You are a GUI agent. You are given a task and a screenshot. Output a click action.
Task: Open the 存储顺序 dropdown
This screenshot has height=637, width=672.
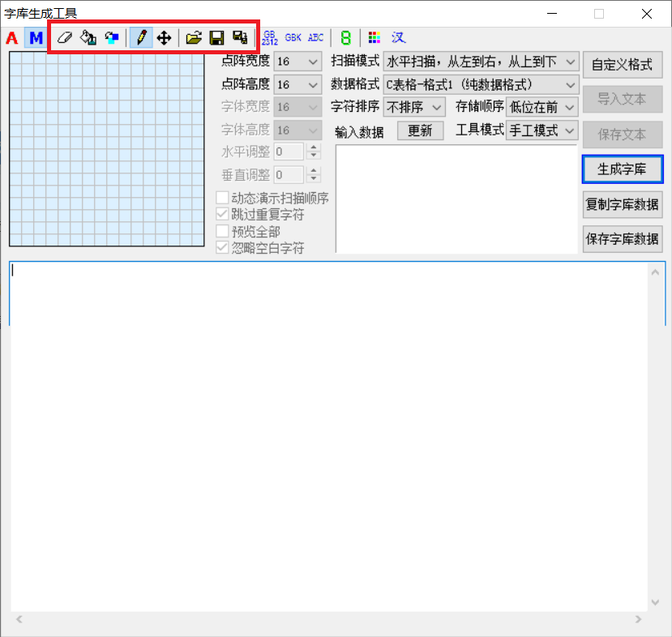point(542,107)
